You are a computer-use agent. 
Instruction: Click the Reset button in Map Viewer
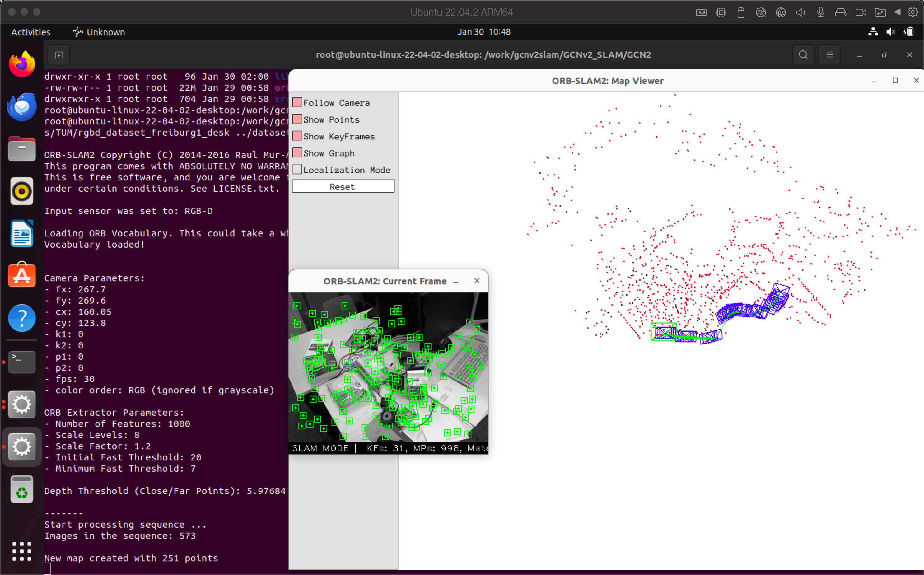(343, 186)
